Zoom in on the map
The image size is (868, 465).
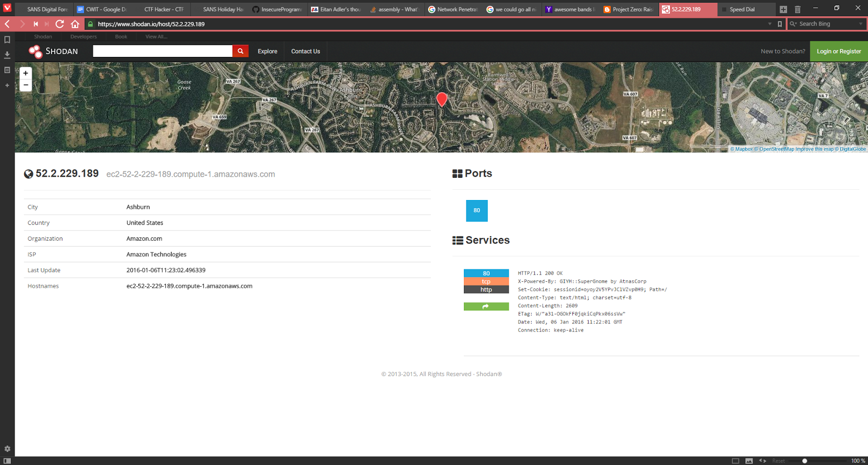coord(25,73)
